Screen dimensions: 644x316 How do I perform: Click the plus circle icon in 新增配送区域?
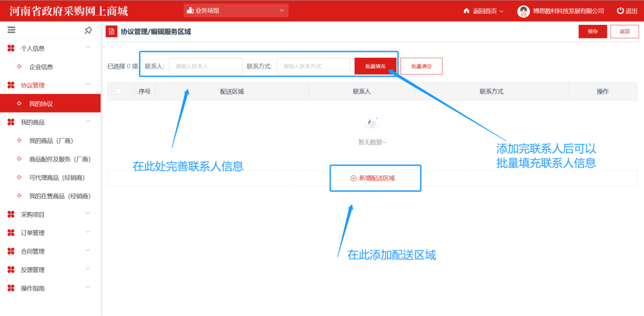click(353, 179)
